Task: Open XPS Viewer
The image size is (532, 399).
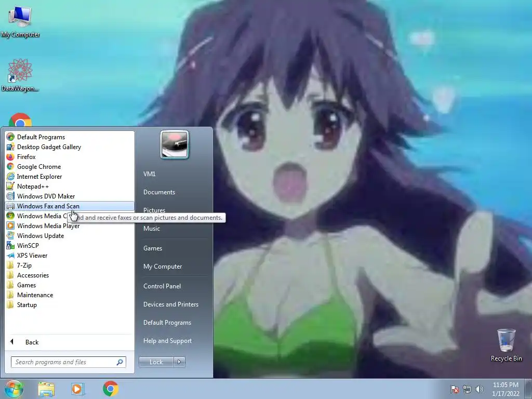Action: [70, 255]
